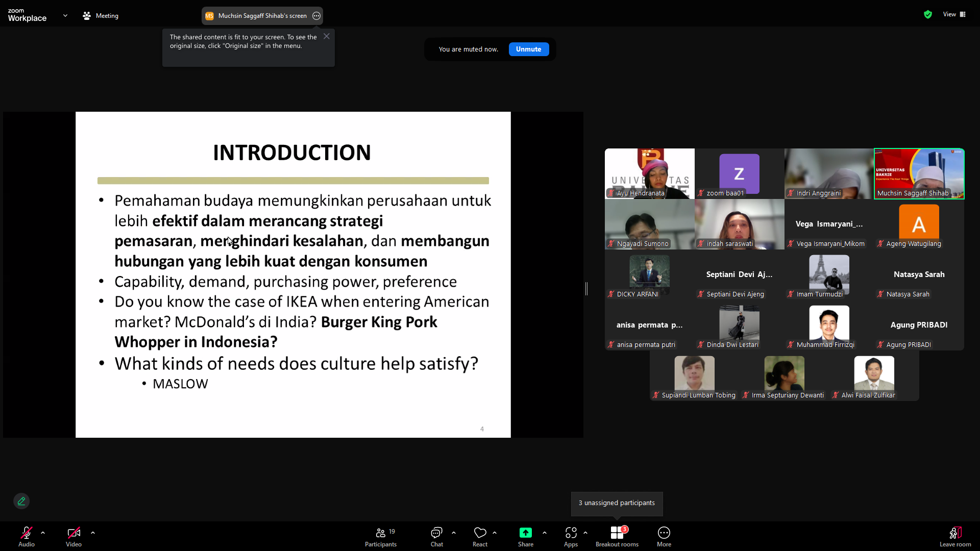Select anisa permata putri's tile
980x551 pixels.
(x=650, y=325)
